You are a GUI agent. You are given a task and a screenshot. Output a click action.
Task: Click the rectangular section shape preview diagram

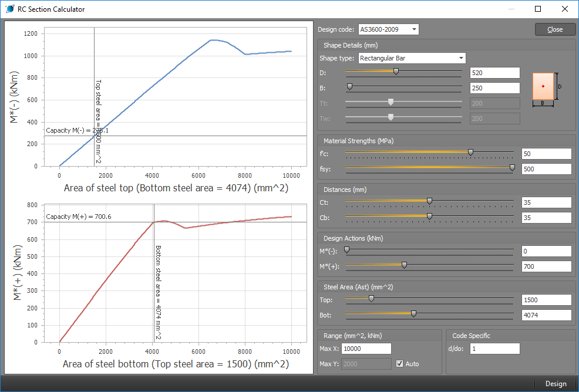click(x=543, y=86)
